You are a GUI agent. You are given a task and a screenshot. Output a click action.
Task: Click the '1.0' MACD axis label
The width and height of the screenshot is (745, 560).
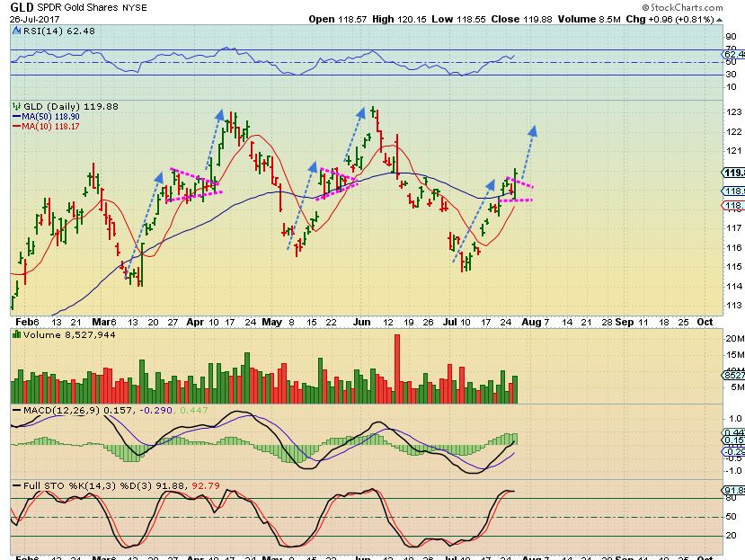click(735, 419)
